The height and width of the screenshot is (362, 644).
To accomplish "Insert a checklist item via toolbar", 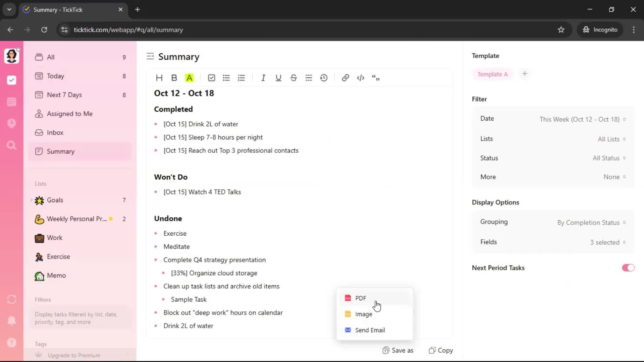I will pyautogui.click(x=211, y=78).
